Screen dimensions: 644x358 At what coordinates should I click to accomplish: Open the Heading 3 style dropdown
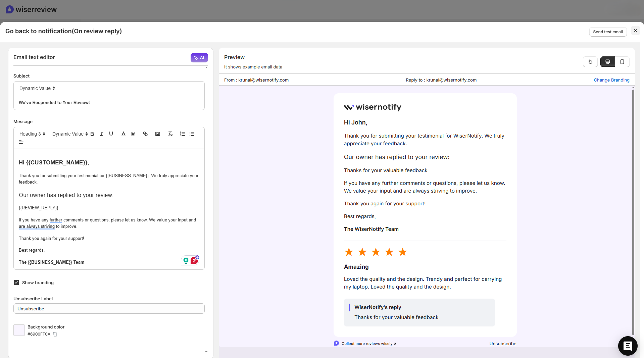[32, 134]
